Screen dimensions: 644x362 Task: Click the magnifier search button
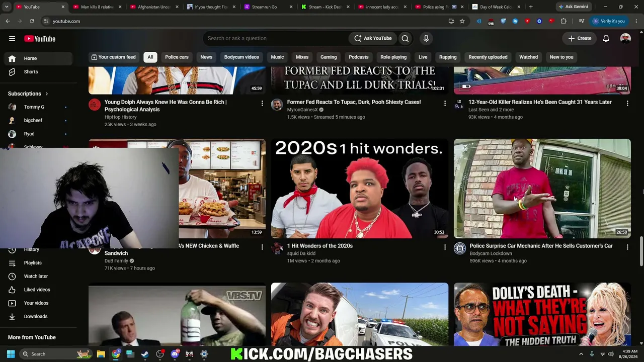coord(405,38)
